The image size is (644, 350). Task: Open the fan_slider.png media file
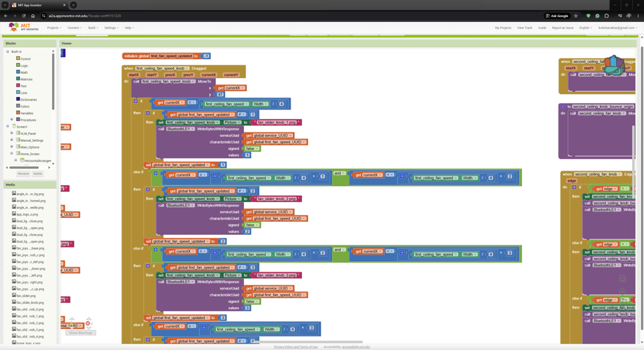point(24,296)
